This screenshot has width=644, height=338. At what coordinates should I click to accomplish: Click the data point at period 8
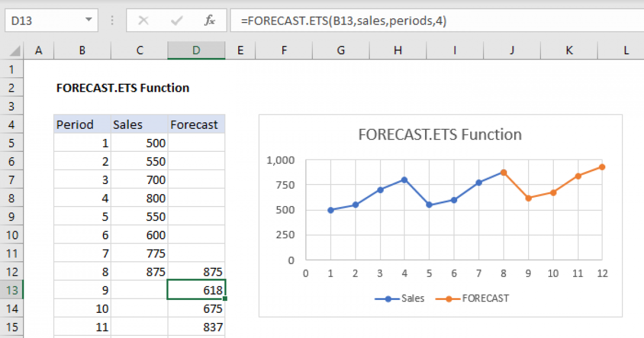tap(503, 172)
